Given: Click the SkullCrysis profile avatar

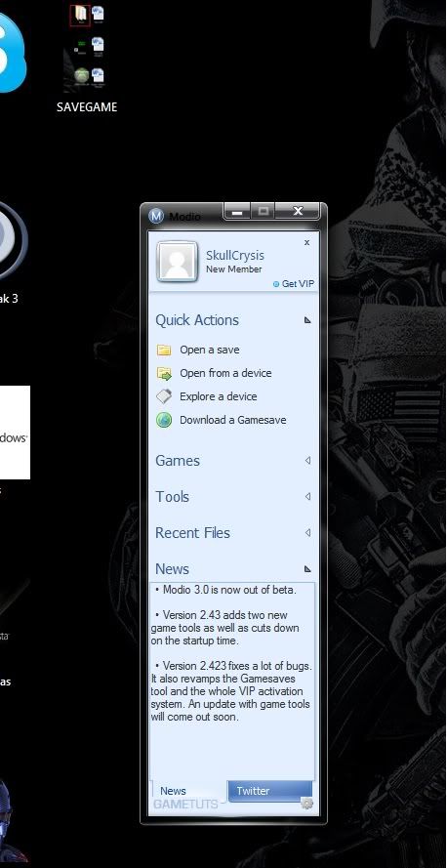Looking at the screenshot, I should click(x=177, y=262).
